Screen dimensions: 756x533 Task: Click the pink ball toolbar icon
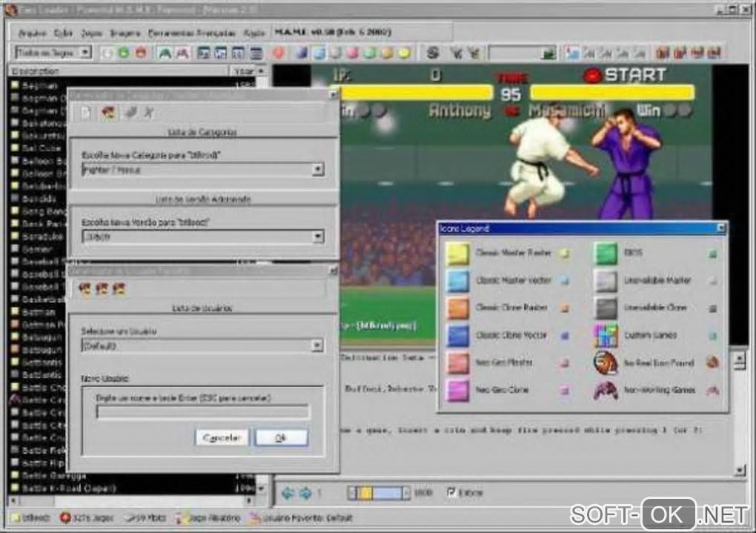point(353,53)
